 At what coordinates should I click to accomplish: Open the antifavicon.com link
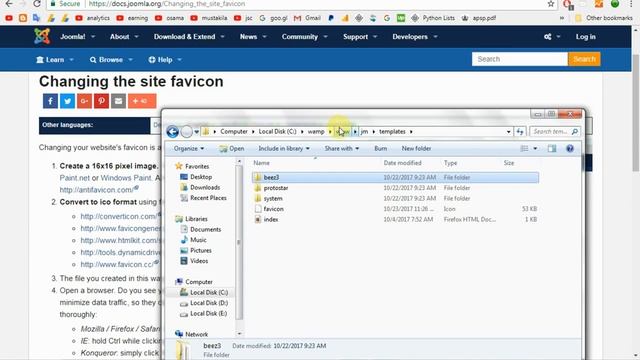[x=97, y=190]
